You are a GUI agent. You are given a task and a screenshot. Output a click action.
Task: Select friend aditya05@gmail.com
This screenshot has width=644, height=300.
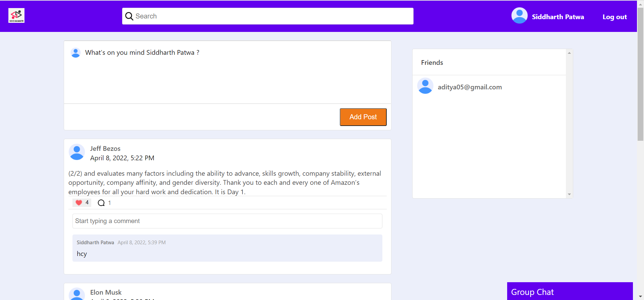(470, 87)
